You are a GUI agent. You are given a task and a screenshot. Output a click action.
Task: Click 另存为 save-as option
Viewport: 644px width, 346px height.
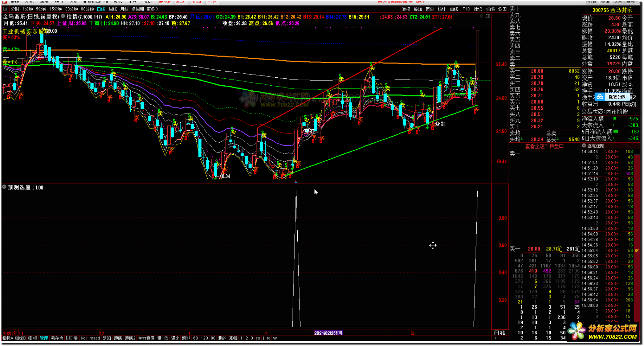pyautogui.click(x=57, y=338)
